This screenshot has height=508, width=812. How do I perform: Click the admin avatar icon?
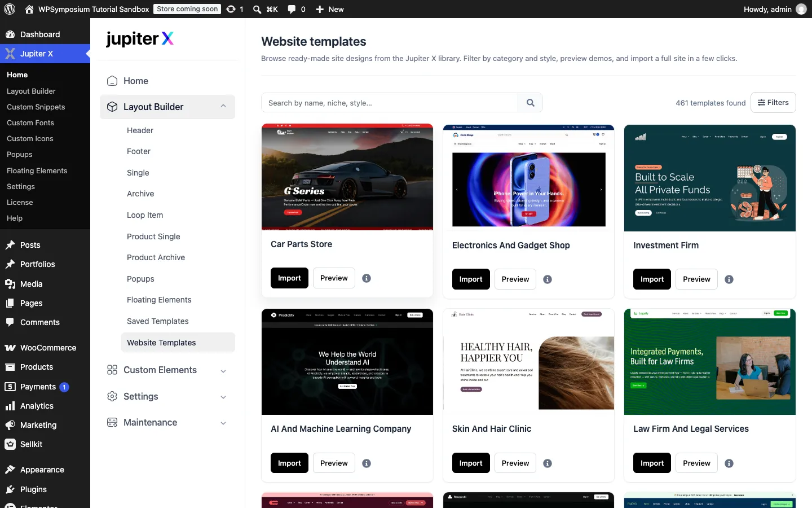pyautogui.click(x=801, y=9)
